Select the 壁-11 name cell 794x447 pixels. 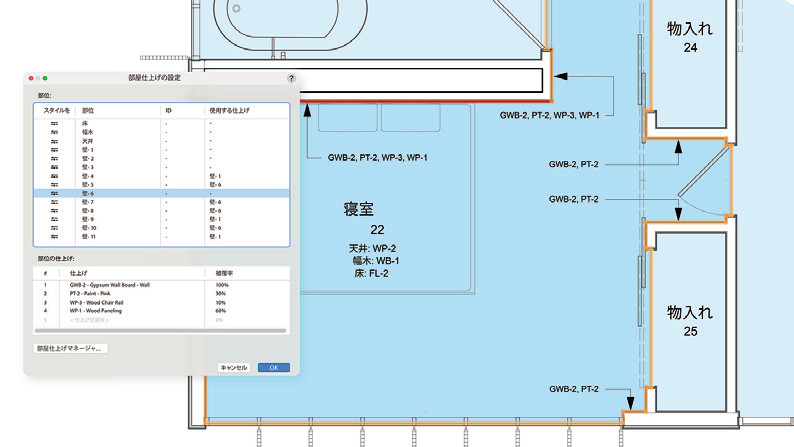pyautogui.click(x=89, y=236)
